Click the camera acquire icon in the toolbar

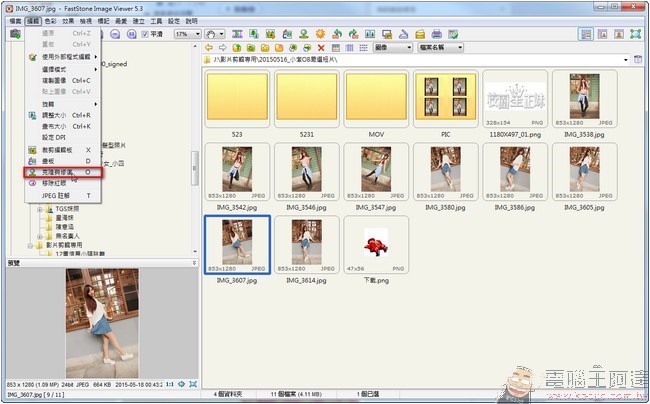[15, 34]
